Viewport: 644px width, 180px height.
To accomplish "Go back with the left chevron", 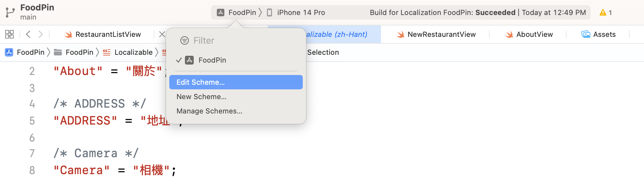I will [x=28, y=34].
